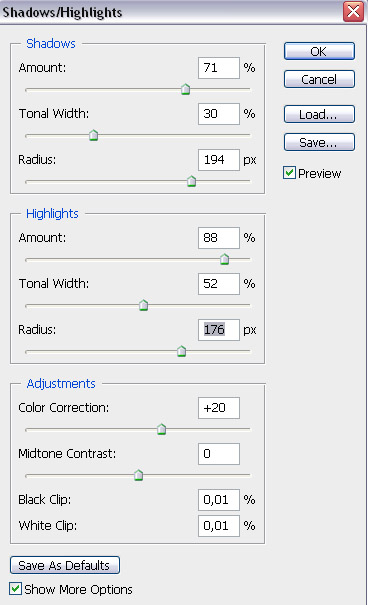Cancel the Shadows/Highlights dialog

(319, 79)
